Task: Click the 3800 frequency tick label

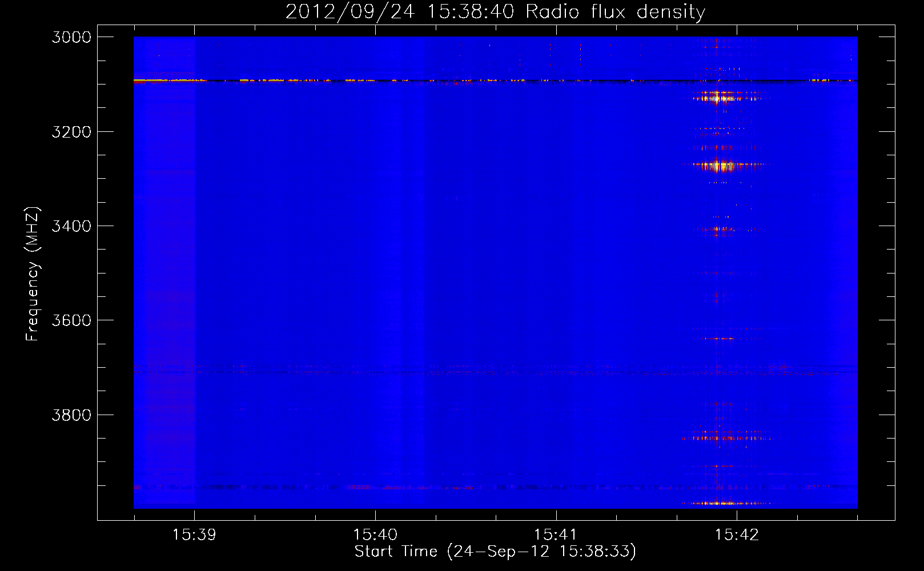Action: (71, 415)
